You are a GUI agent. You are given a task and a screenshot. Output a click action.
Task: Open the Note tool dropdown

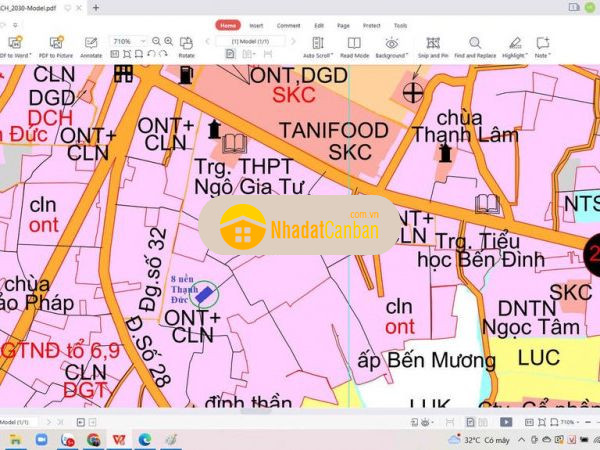pyautogui.click(x=542, y=47)
